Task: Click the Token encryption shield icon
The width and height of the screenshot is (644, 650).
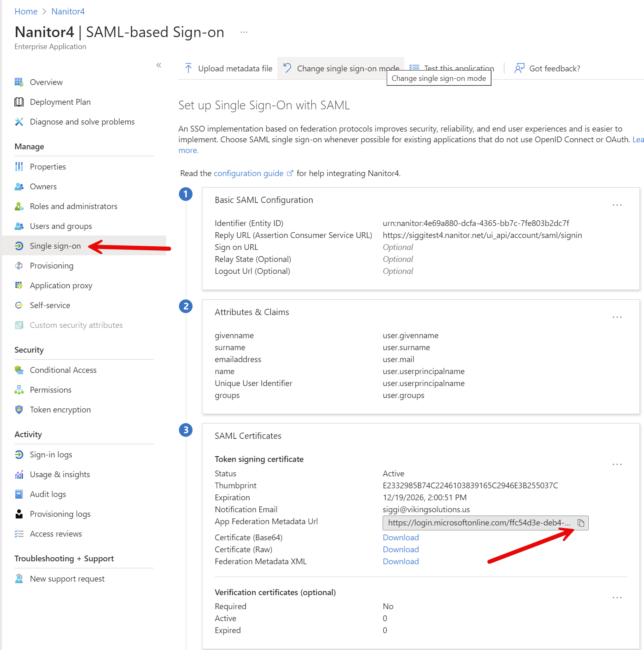Action: [19, 410]
